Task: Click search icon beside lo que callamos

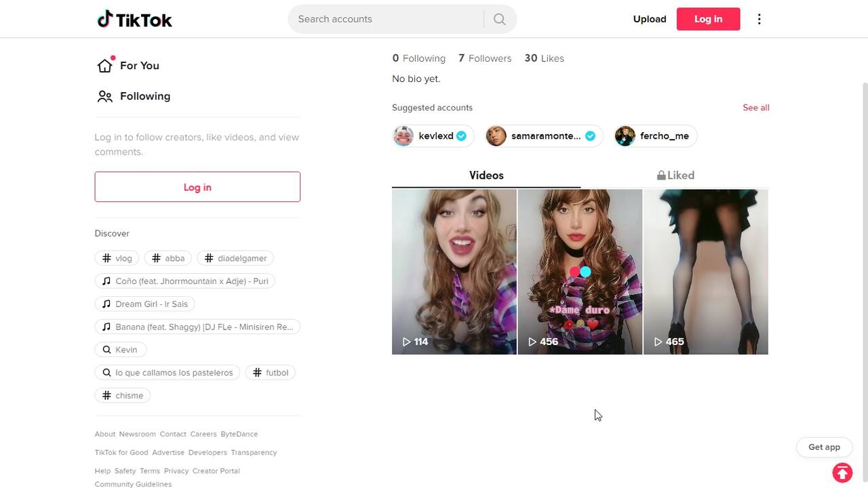Action: (106, 373)
